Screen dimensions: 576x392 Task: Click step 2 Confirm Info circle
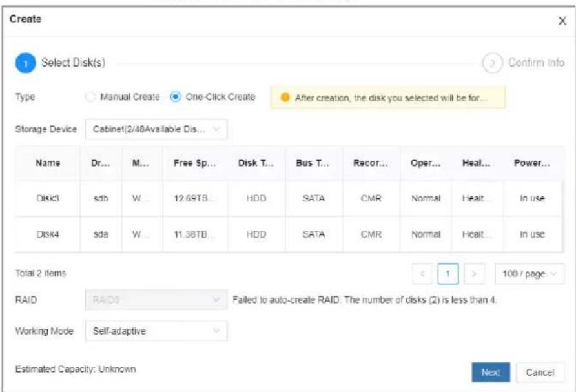[x=492, y=63]
